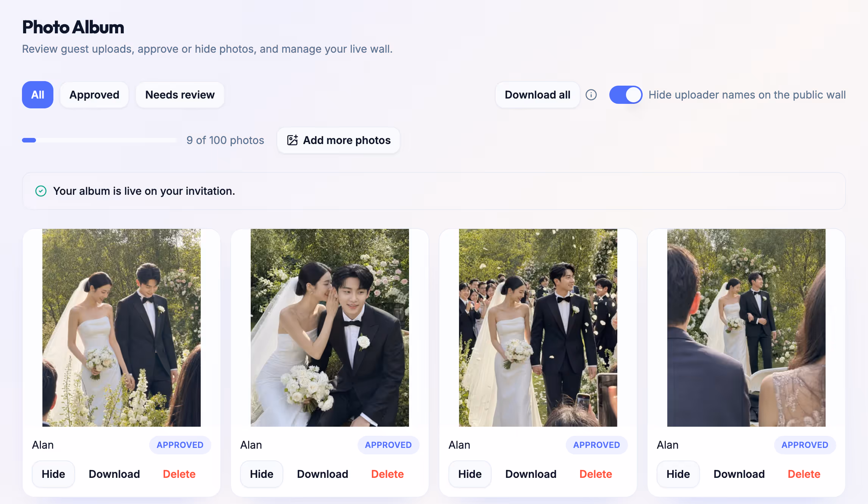Open the first wedding photo thumbnail
Image resolution: width=868 pixels, height=504 pixels.
[122, 328]
